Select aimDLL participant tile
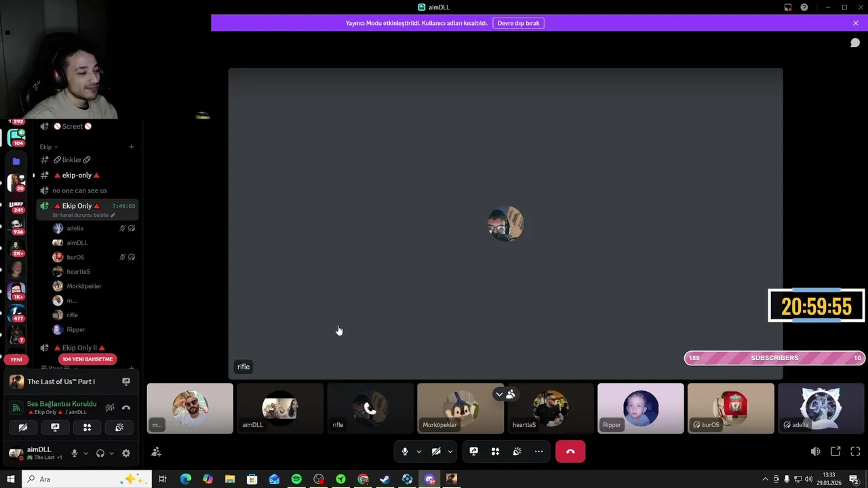The image size is (868, 488). pos(280,408)
